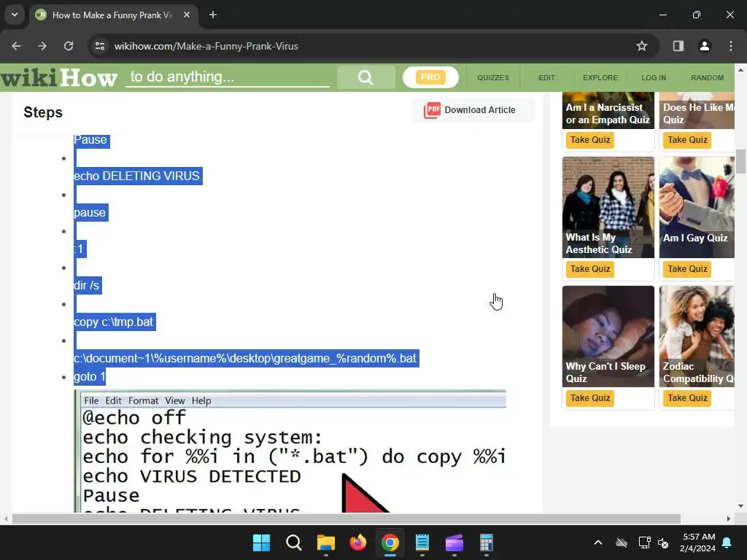Screen dimensions: 747x560
Task: Open the EXPLORE menu
Action: (x=600, y=77)
